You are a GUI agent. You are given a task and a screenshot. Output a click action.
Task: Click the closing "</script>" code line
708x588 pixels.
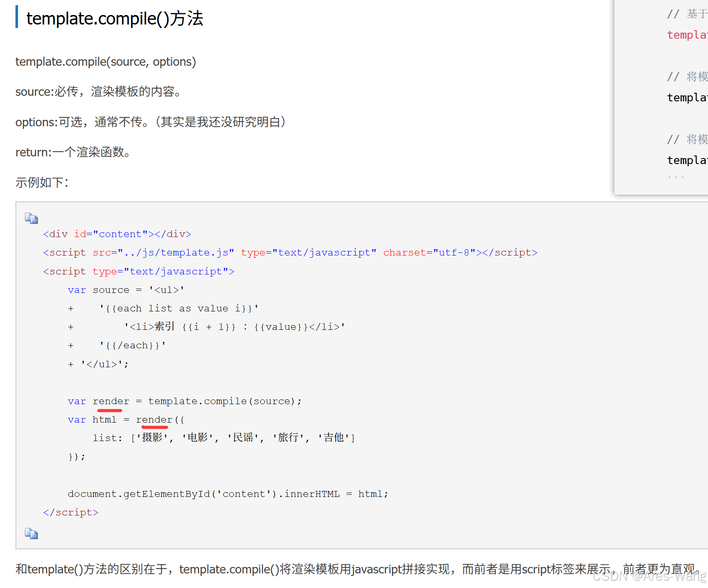[71, 512]
